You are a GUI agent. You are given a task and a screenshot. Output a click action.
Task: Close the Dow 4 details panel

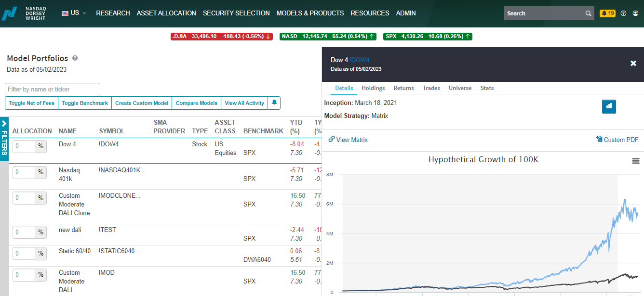tap(633, 64)
